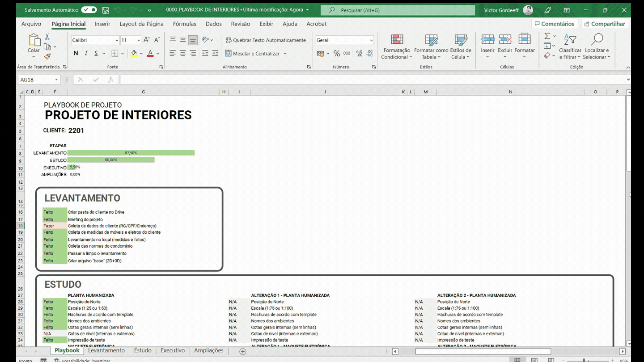Click the Undo arrow icon

tap(117, 10)
